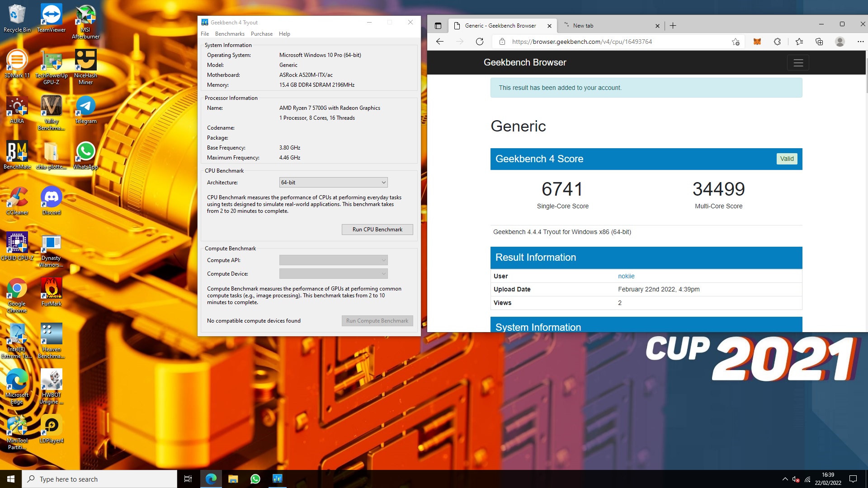Select the Discord desktop icon
Screen dimensions: 868x488
coord(51,201)
